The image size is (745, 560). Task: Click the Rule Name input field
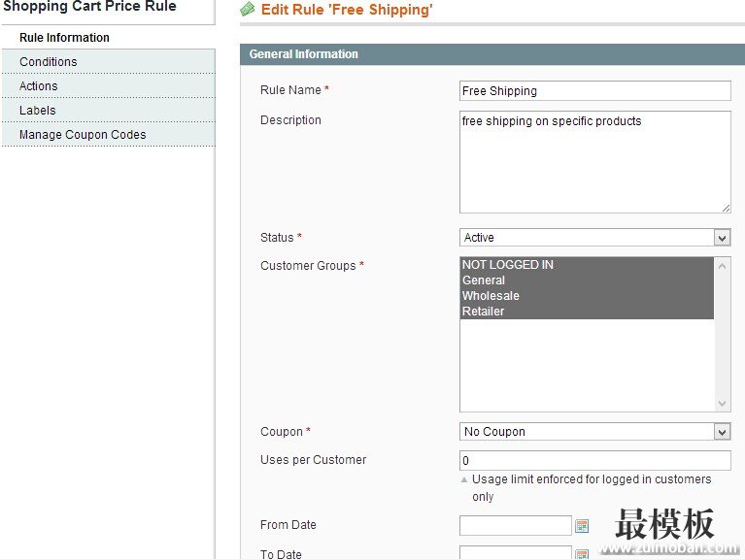point(594,91)
